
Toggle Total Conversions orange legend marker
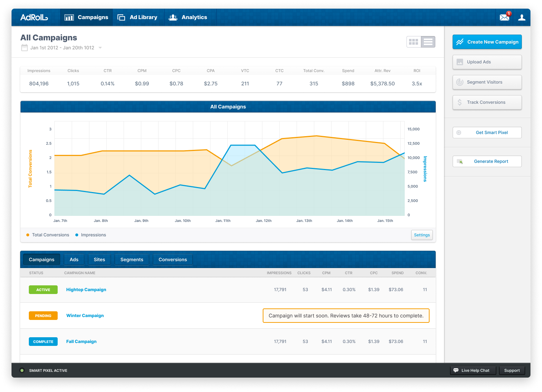28,235
